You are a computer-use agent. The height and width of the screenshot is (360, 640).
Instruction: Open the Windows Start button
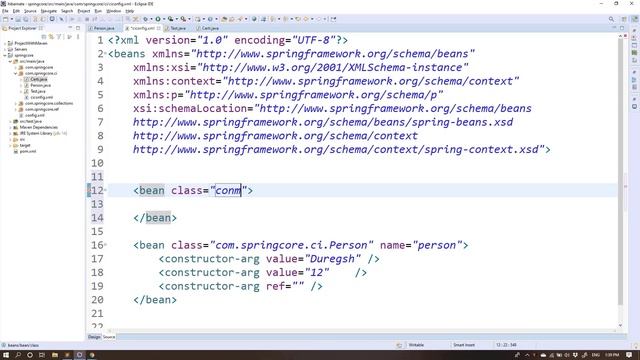6,355
